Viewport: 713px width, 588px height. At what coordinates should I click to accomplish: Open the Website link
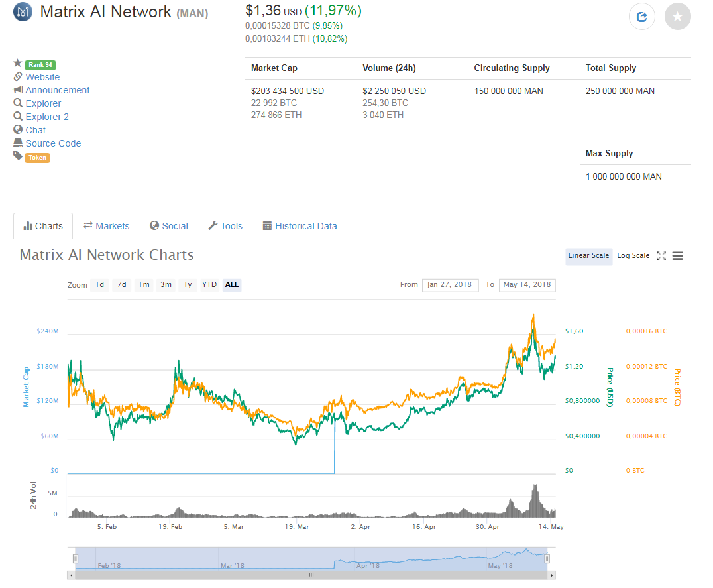tap(42, 77)
